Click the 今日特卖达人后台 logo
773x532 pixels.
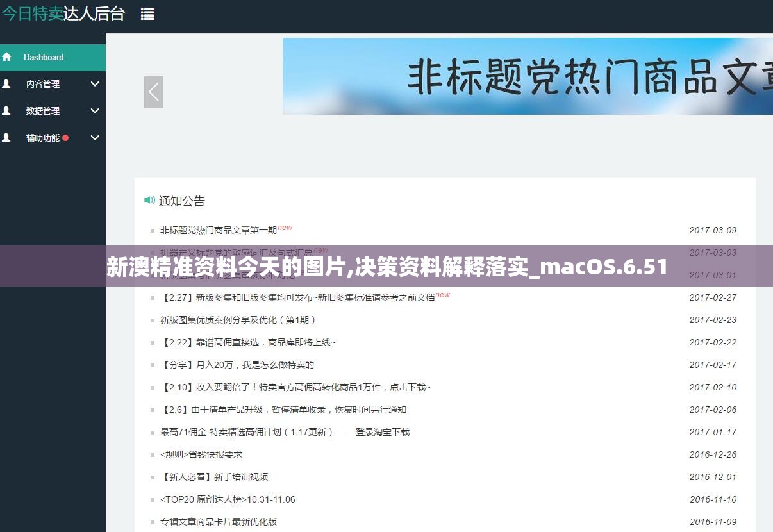coord(63,13)
